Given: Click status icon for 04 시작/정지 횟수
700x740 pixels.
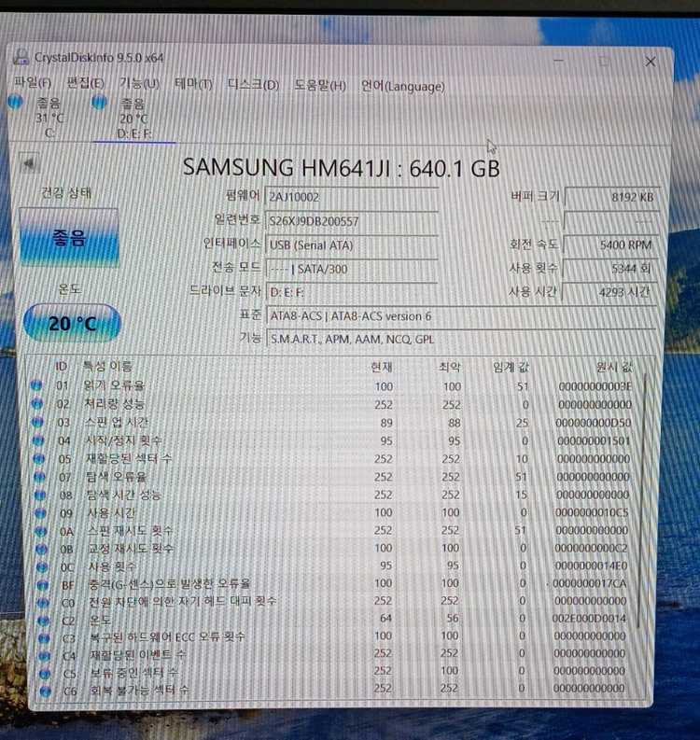Looking at the screenshot, I should point(38,440).
